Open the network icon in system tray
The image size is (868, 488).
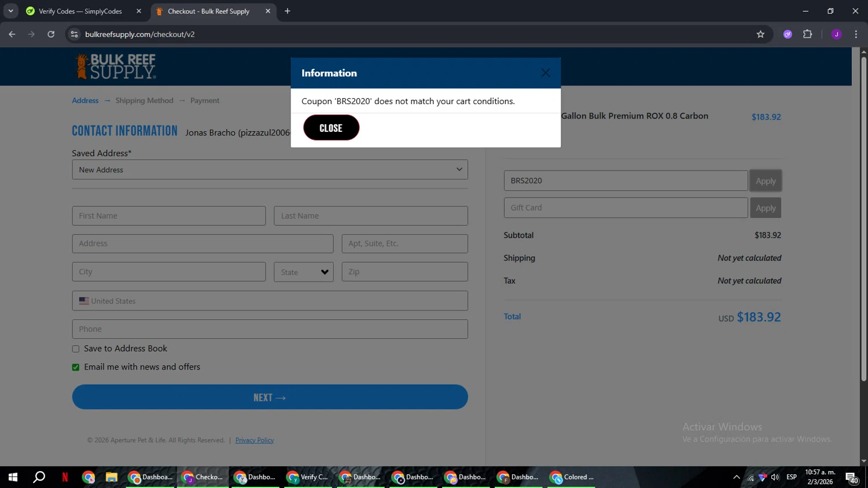coord(751,477)
